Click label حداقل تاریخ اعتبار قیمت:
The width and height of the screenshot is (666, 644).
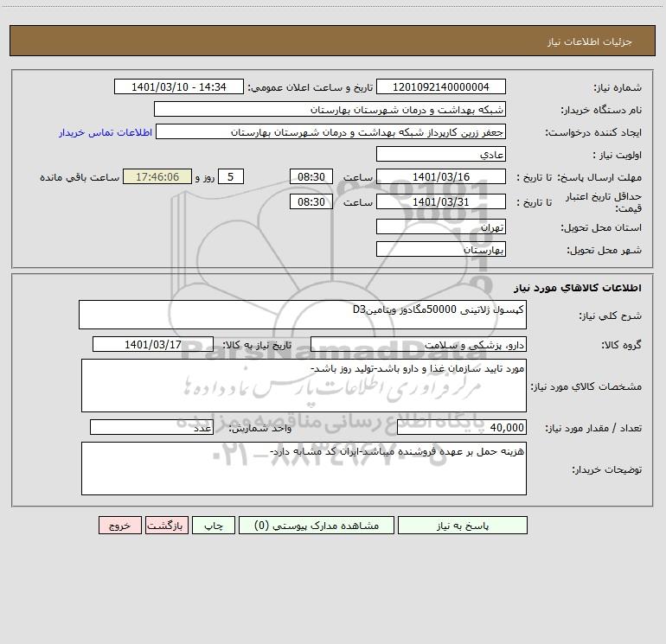603,202
